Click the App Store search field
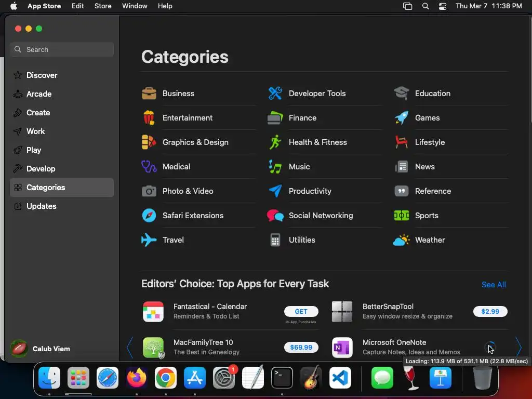This screenshot has height=399, width=532. [62, 49]
